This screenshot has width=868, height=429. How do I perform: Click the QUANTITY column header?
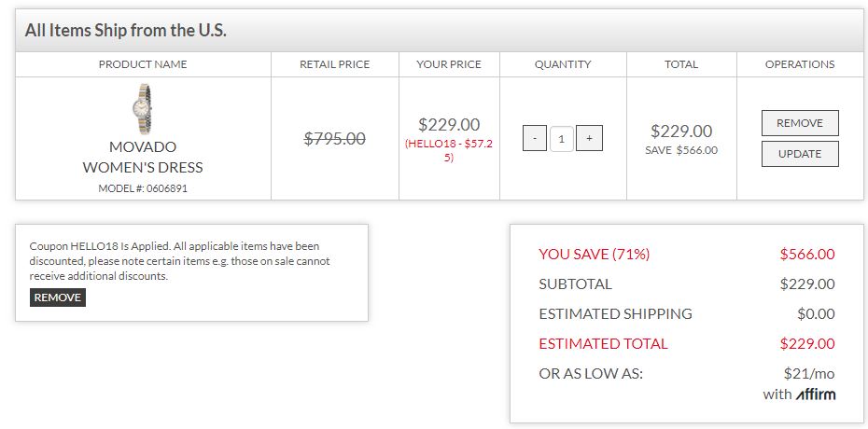tap(563, 64)
